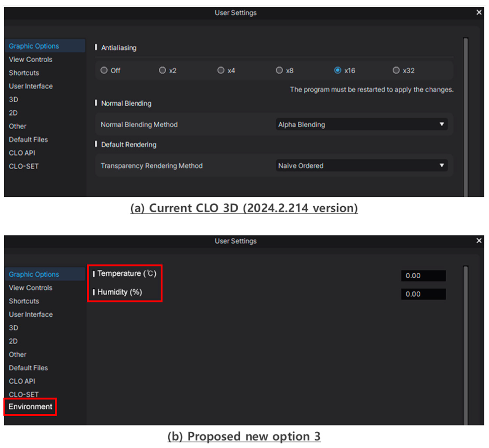Screen dimensions: 489x448
Task: Open Default Files in lower dialog
Action: 28,368
